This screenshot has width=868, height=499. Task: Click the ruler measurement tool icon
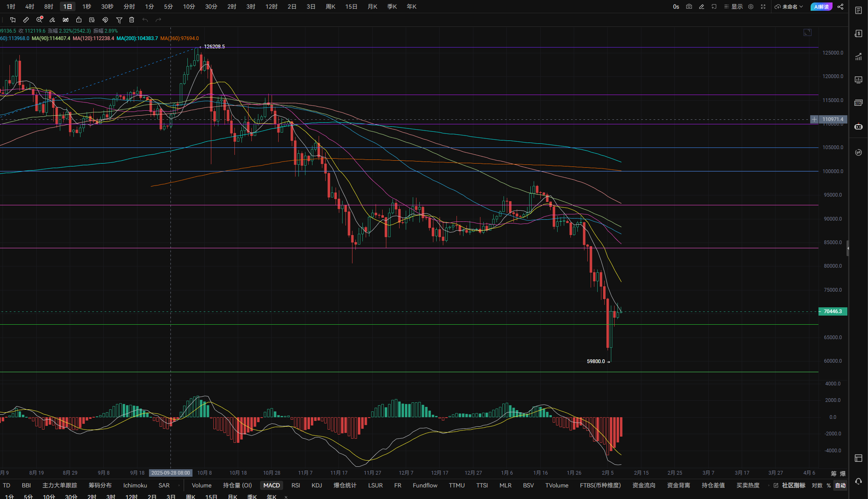pyautogui.click(x=26, y=20)
